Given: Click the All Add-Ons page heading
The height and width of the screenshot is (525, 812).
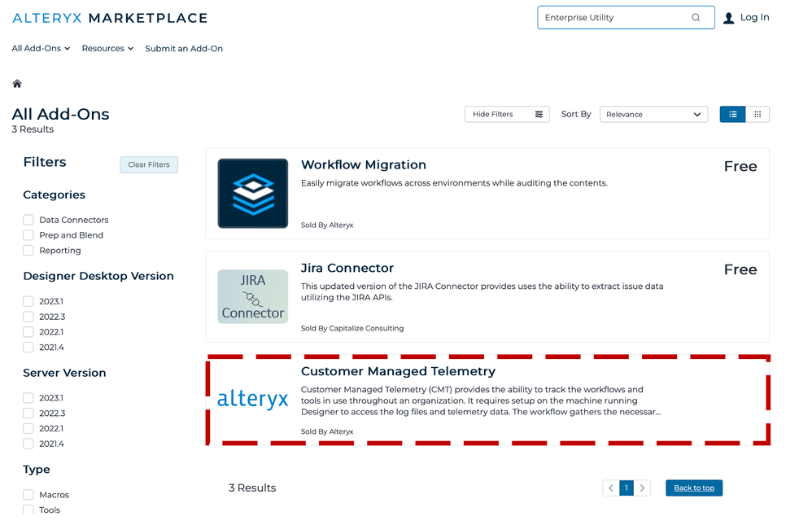Looking at the screenshot, I should (60, 114).
